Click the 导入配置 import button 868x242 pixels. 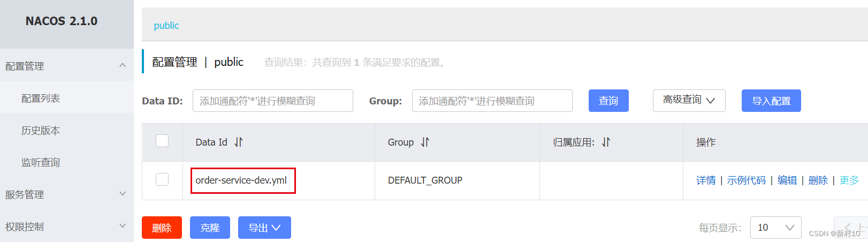click(x=771, y=101)
